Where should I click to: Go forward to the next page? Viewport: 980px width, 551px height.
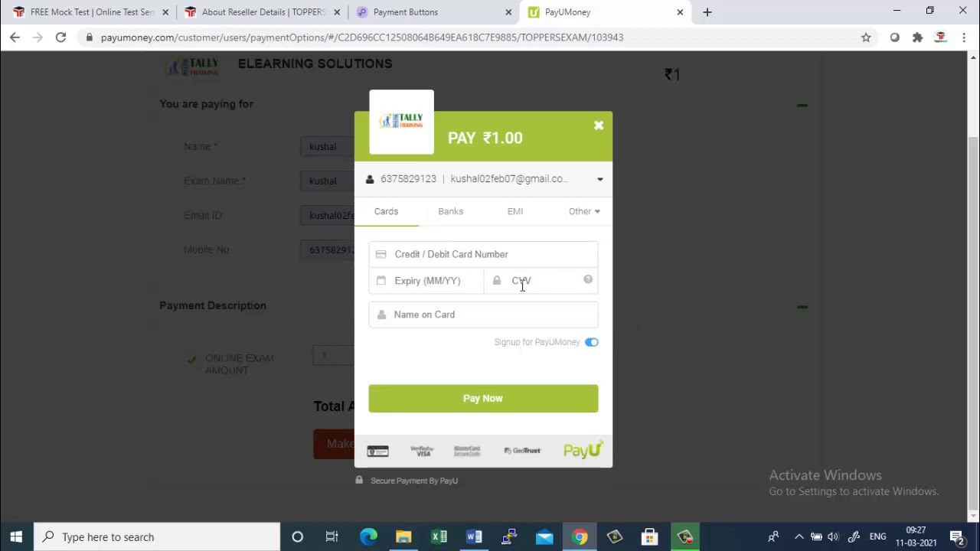38,37
